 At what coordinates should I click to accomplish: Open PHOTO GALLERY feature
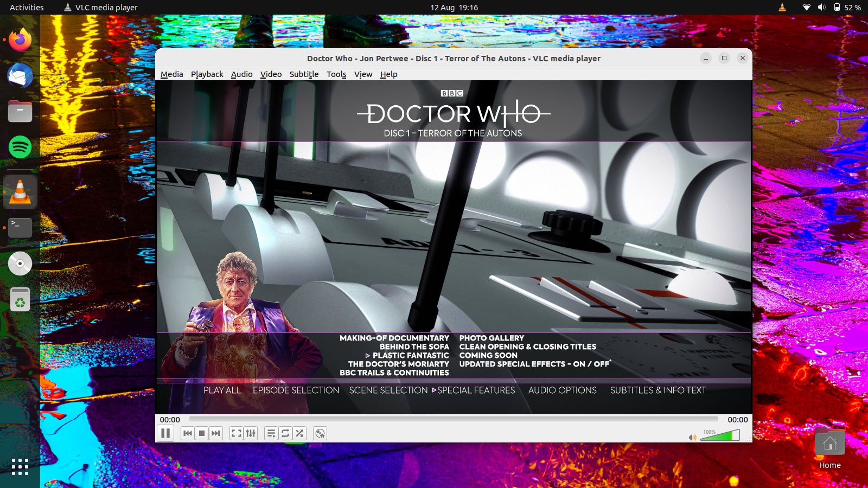[x=492, y=338]
